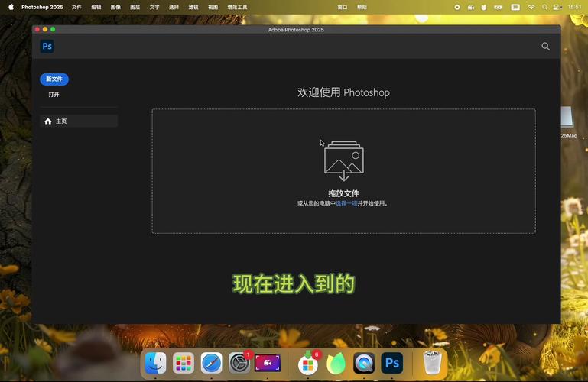Open the Apple menu
588x382 pixels.
11,7
